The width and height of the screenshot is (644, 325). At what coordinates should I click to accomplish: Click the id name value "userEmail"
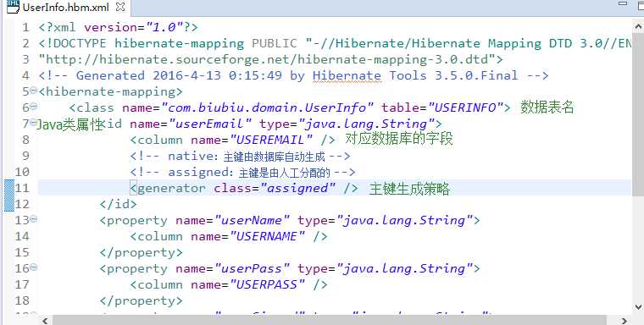pyautogui.click(x=210, y=124)
